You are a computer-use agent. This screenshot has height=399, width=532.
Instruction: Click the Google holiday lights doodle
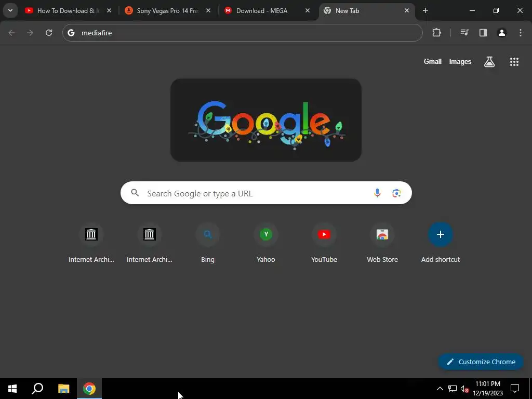click(265, 120)
